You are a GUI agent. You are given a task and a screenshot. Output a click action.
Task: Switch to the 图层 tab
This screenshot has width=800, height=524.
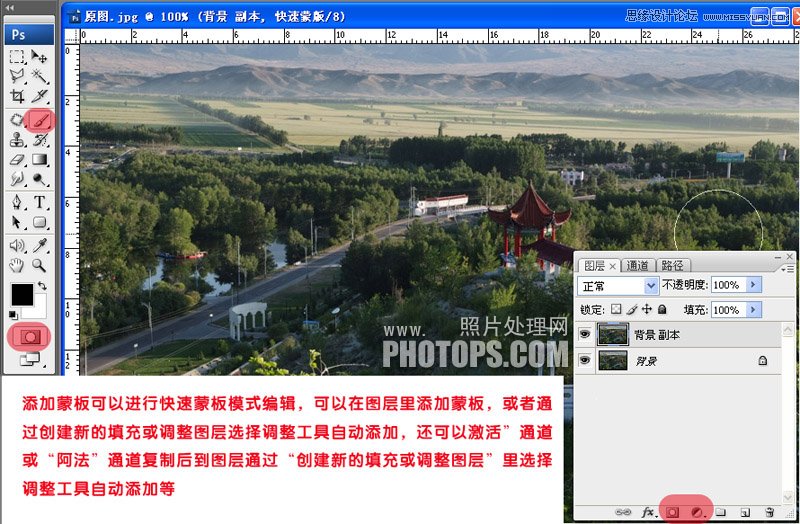coord(594,265)
